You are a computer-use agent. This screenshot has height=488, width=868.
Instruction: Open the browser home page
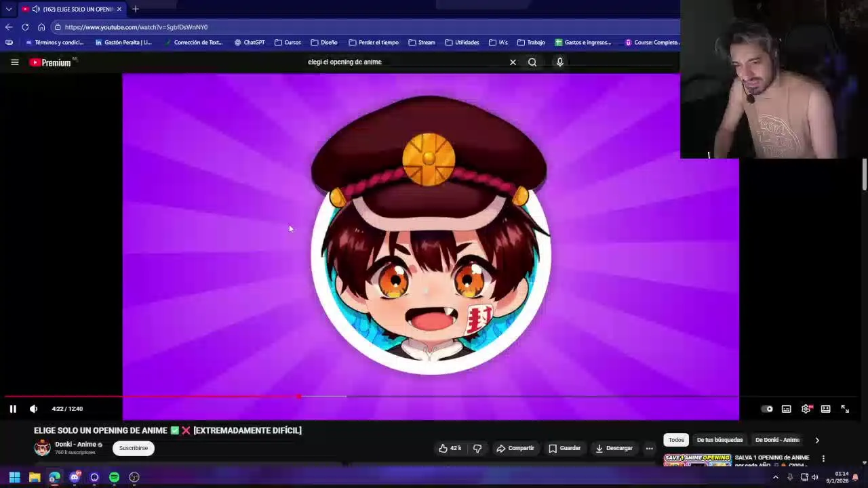pos(41,27)
